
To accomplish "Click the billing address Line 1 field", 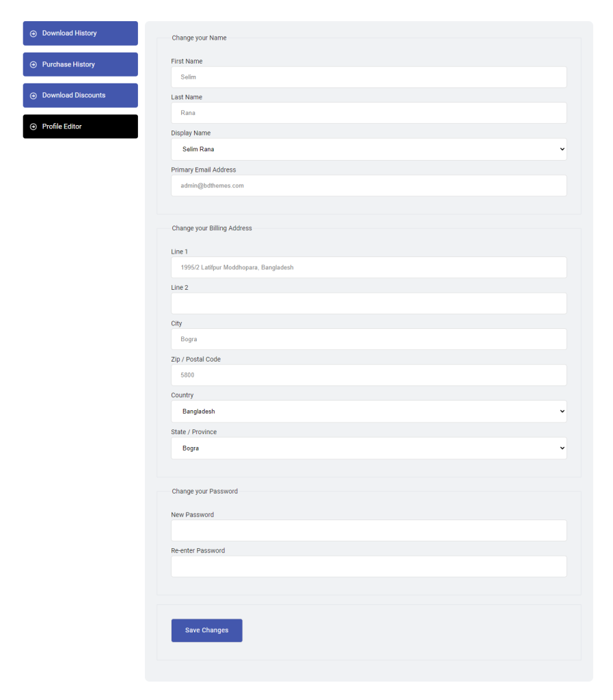I will pos(369,267).
